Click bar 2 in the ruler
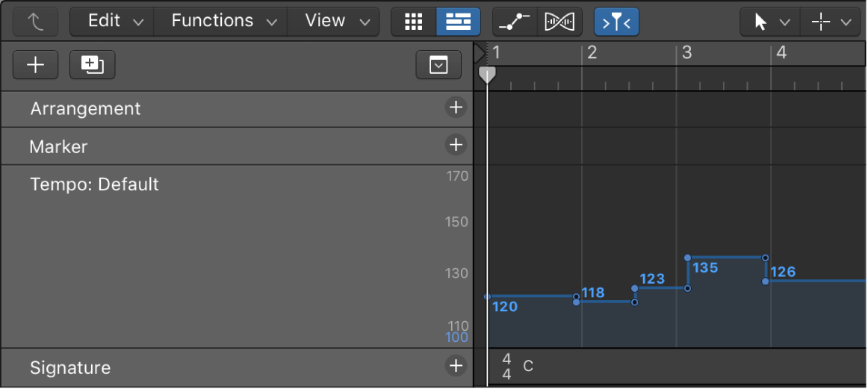 pos(592,53)
